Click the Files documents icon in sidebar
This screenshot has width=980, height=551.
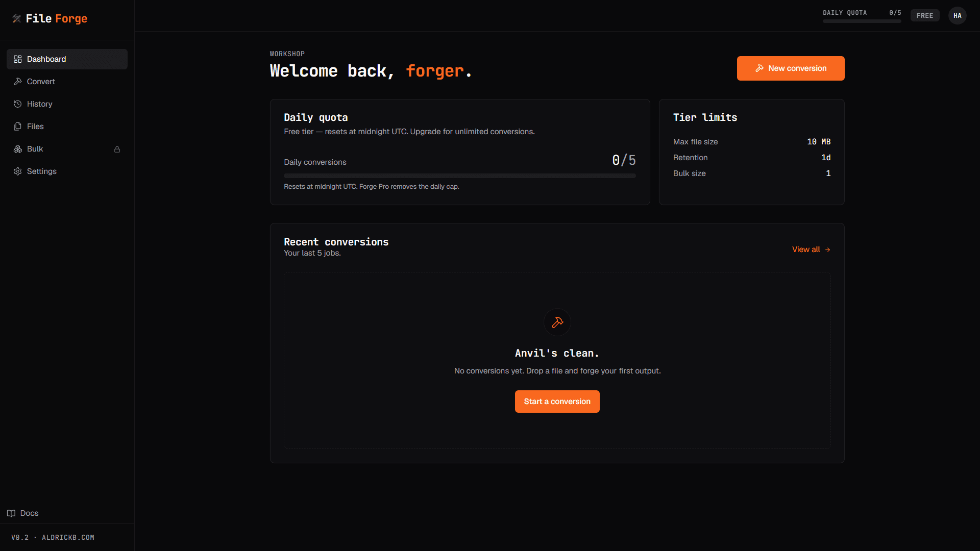click(x=18, y=127)
